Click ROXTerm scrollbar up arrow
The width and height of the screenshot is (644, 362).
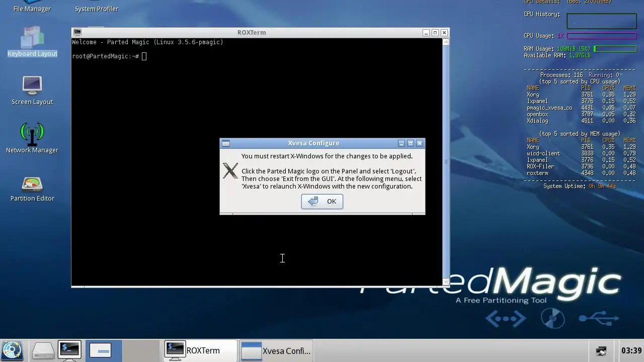tap(446, 42)
